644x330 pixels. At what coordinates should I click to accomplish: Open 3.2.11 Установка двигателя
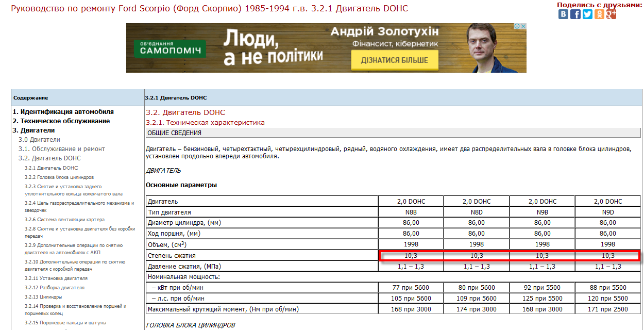pyautogui.click(x=56, y=278)
